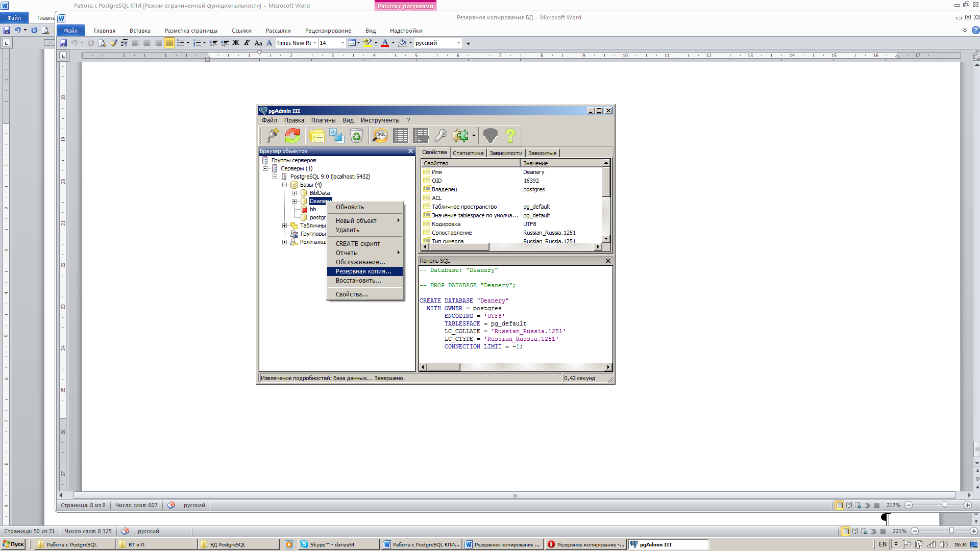Toggle Italic (К) formatting
The image size is (980, 551).
click(x=247, y=43)
